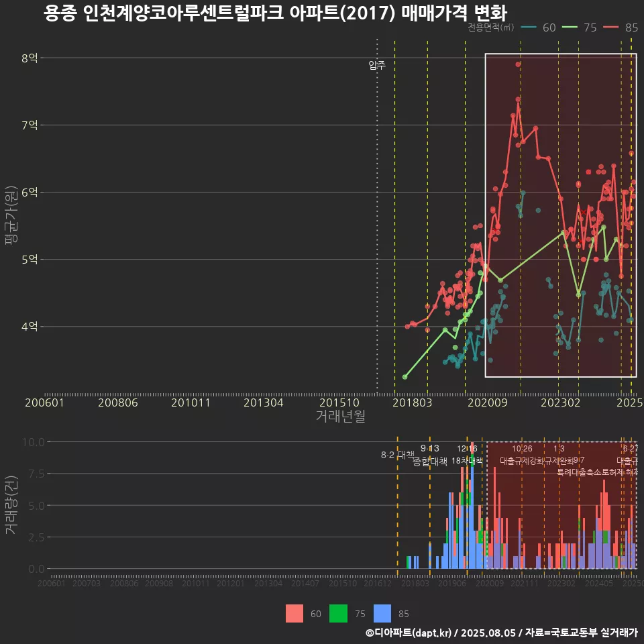The width and height of the screenshot is (644, 644).
Task: Click the chart title 매매가격 변화 text
Action: click(454, 13)
